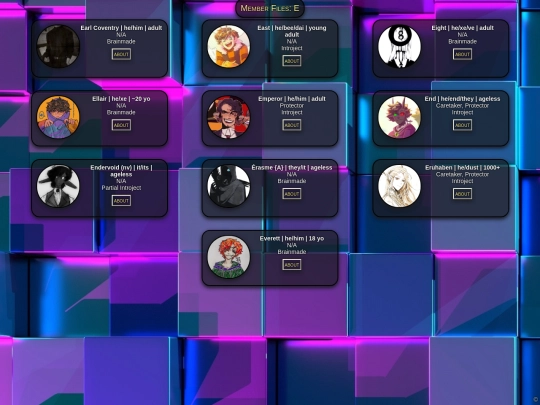Click the 'Eruhaben | he/dust | 1000+' name

pyautogui.click(x=462, y=168)
